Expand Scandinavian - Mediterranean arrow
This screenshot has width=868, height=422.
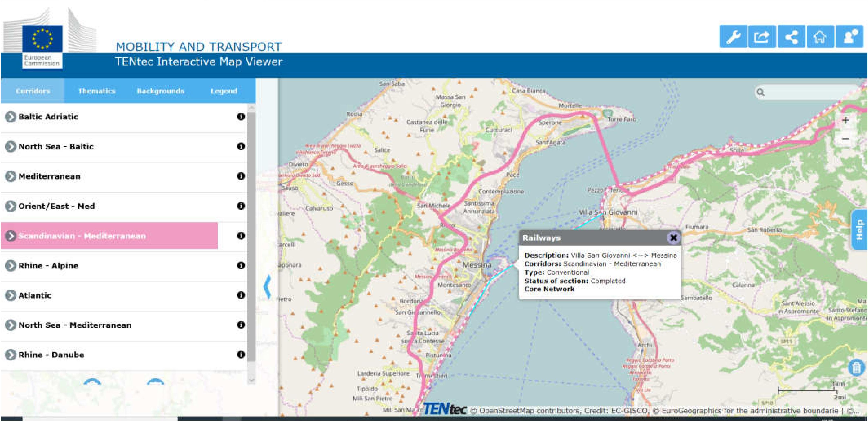point(11,236)
